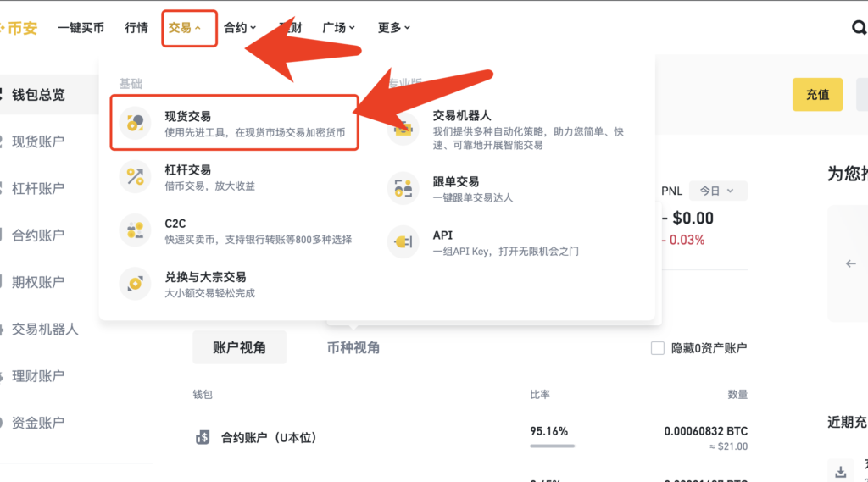The image size is (868, 482).
Task: Click the download icon under recent deposits
Action: pos(841,472)
